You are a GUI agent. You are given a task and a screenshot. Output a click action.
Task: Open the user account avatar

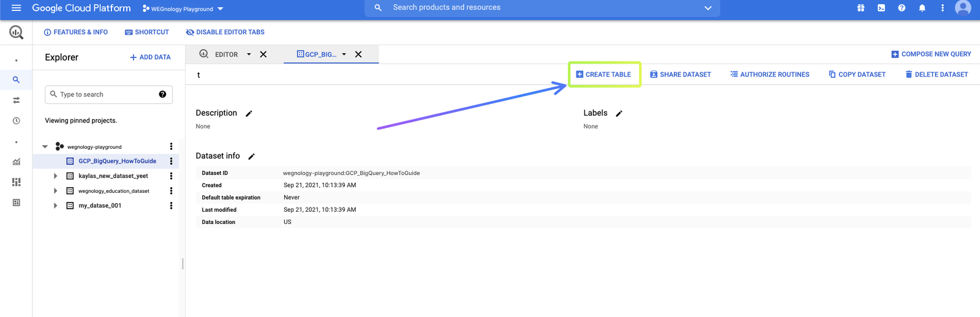(x=963, y=7)
